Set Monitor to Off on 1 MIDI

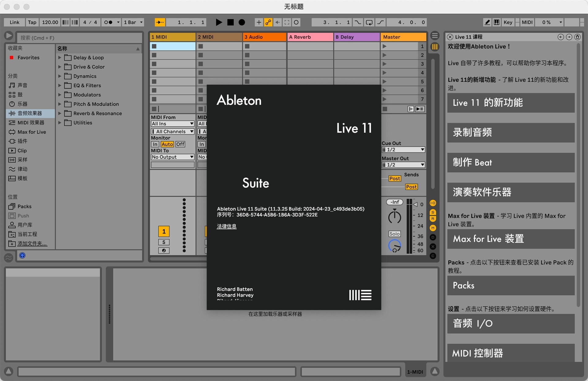point(180,144)
